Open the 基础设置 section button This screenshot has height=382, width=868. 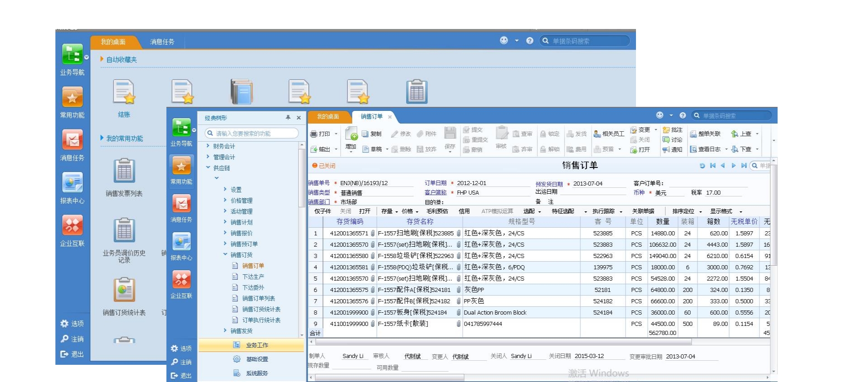coord(256,359)
